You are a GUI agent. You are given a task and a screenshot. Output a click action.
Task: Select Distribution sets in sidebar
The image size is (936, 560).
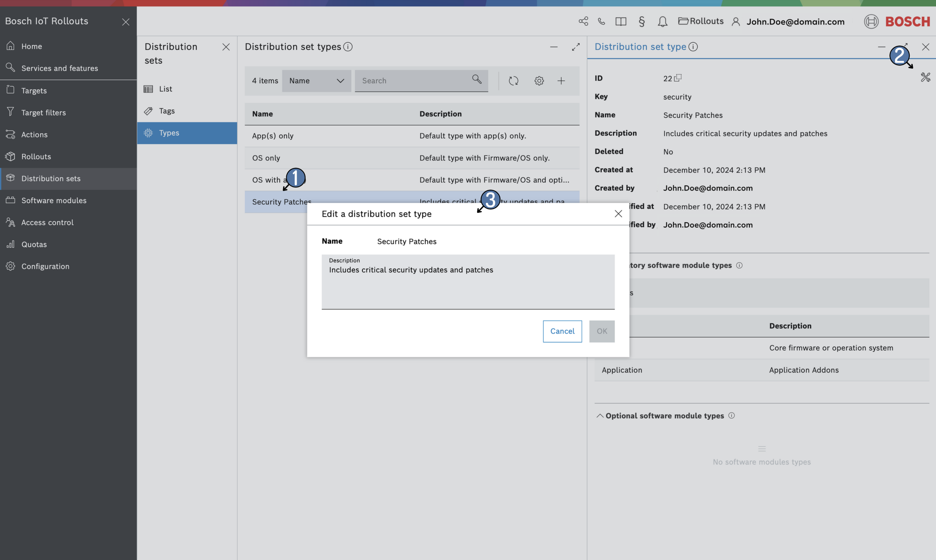tap(68, 179)
